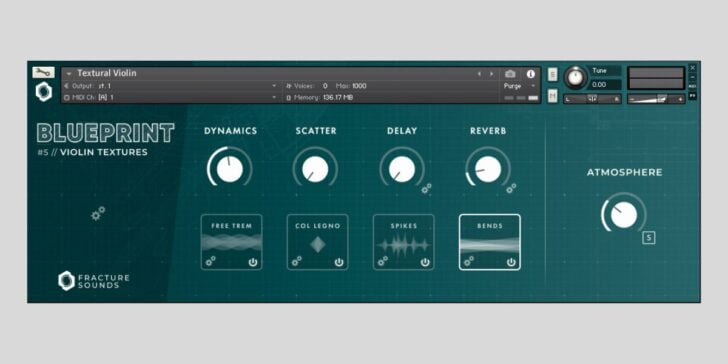The width and height of the screenshot is (728, 364).
Task: Click the Scatter knob
Action: tap(315, 169)
